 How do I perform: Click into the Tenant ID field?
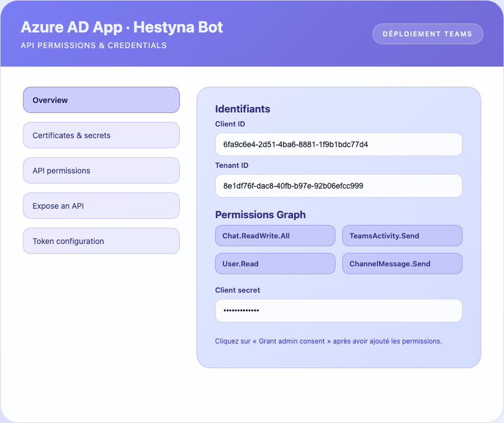[x=338, y=186]
